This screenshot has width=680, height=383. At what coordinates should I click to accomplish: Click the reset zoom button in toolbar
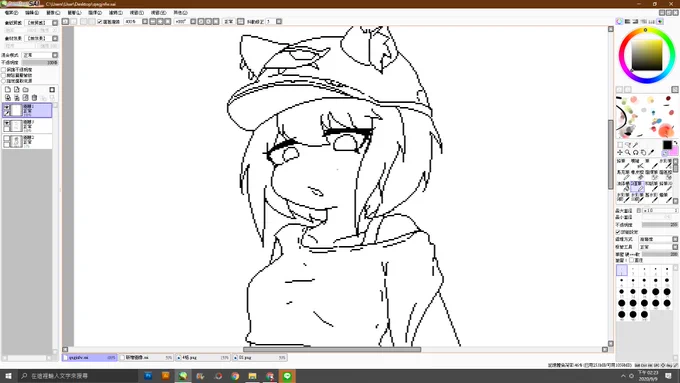pyautogui.click(x=168, y=21)
